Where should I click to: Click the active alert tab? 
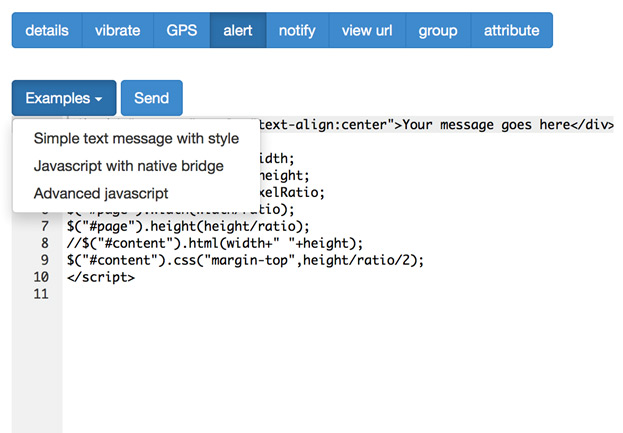[238, 30]
